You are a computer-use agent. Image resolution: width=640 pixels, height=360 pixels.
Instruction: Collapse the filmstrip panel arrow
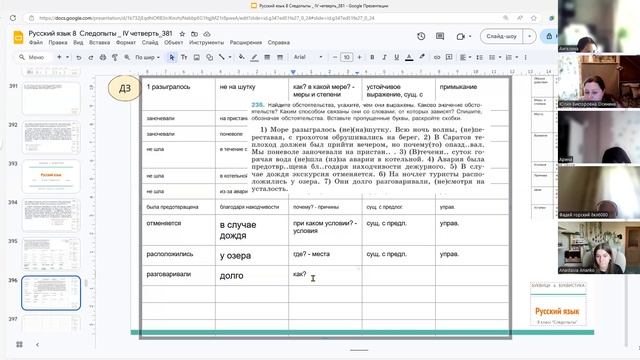click(37, 344)
